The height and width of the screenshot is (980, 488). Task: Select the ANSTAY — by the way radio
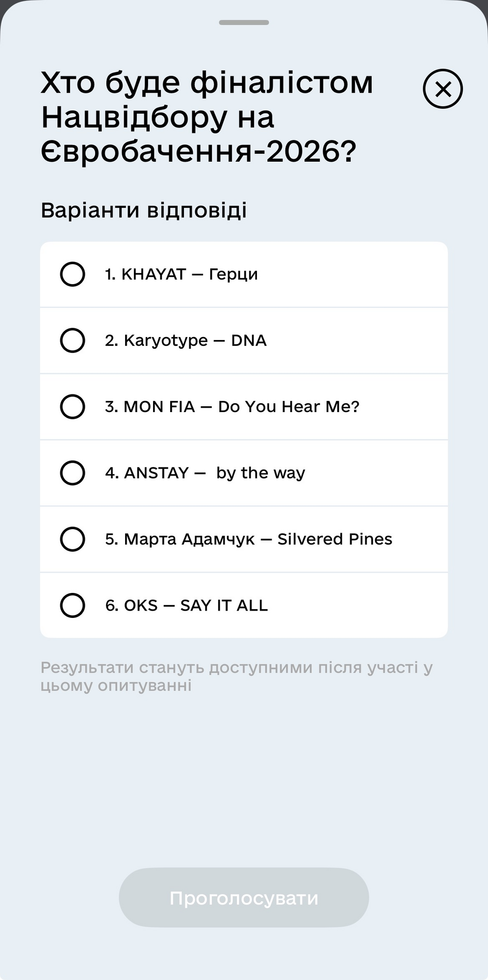point(73,473)
